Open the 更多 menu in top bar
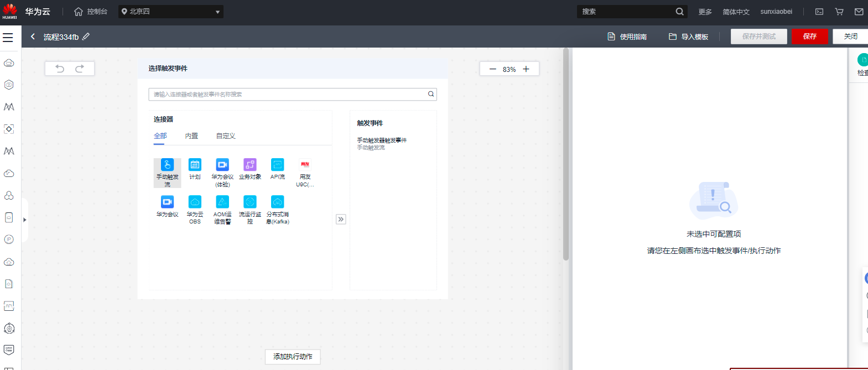The height and width of the screenshot is (370, 868). tap(705, 12)
